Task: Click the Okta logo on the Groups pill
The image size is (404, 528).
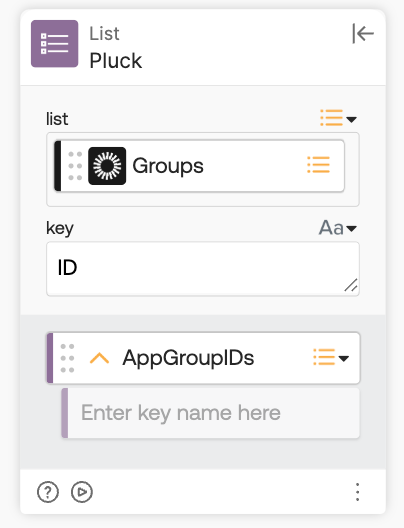Action: (x=107, y=166)
